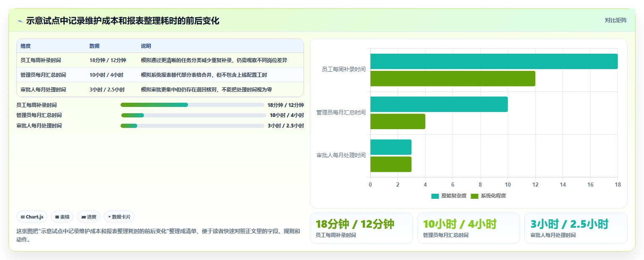Click 管理员每月汇总时间 in the table
This screenshot has width=644, height=260.
pos(43,75)
